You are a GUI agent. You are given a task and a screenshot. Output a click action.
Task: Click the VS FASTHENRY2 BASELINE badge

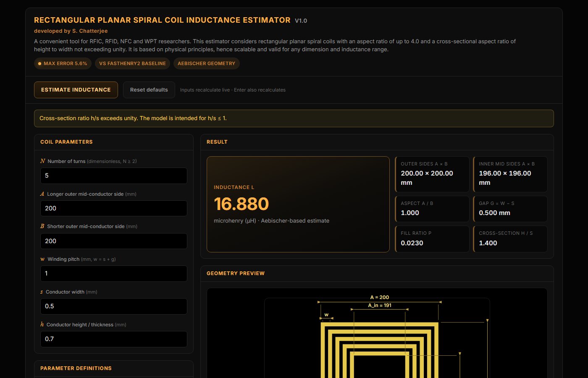(x=132, y=63)
